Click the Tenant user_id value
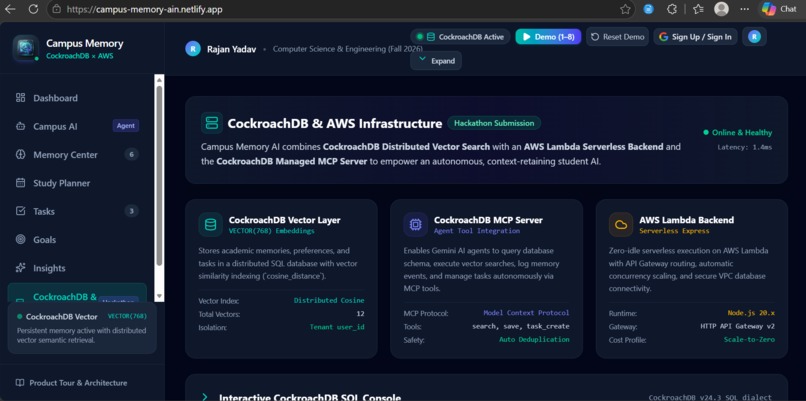The image size is (806, 401). [337, 327]
